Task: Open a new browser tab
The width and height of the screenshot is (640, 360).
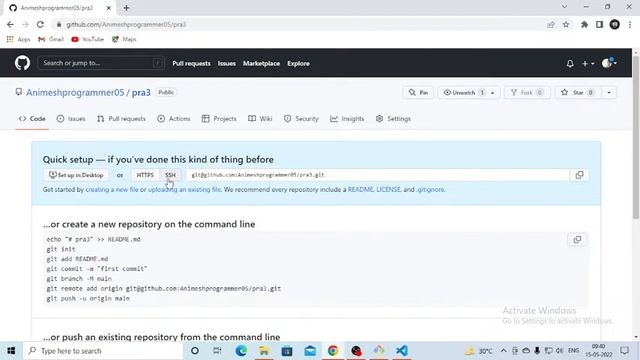Action: point(126,8)
